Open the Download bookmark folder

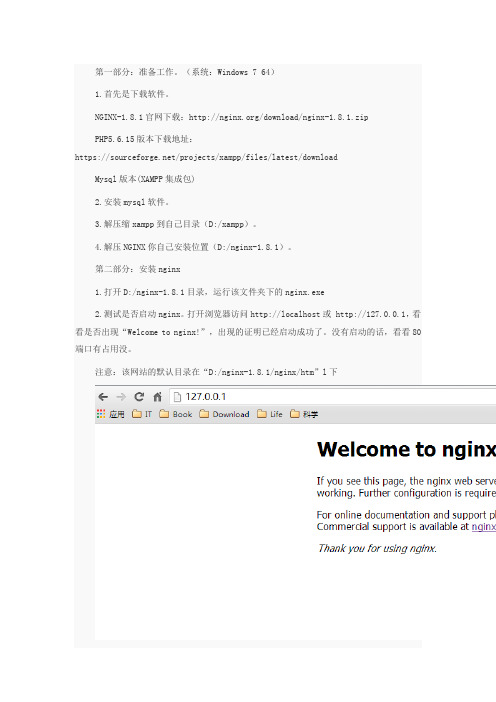pyautogui.click(x=224, y=414)
